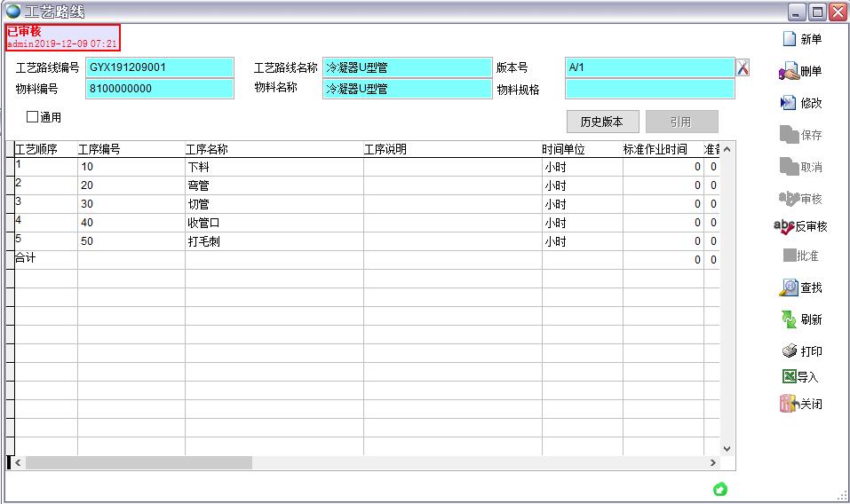The width and height of the screenshot is (850, 504).
Task: Click the 反审核 (un-audit) icon
Action: coord(784,226)
